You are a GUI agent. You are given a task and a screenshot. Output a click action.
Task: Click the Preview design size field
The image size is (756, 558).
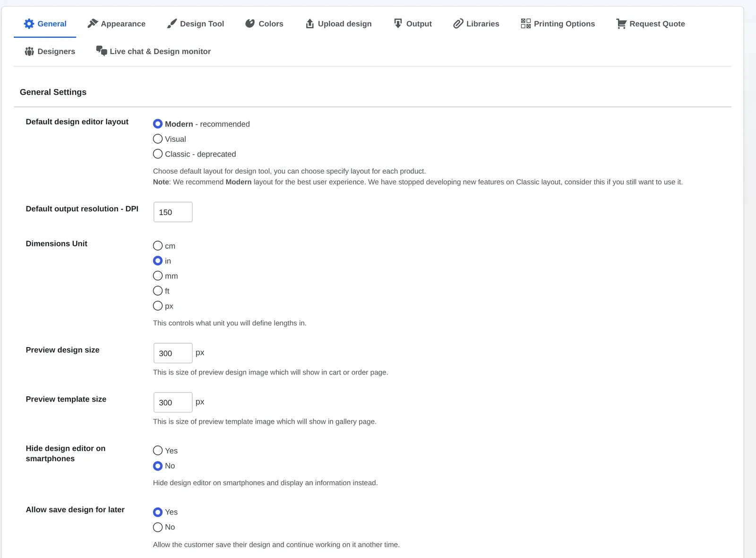[173, 353]
